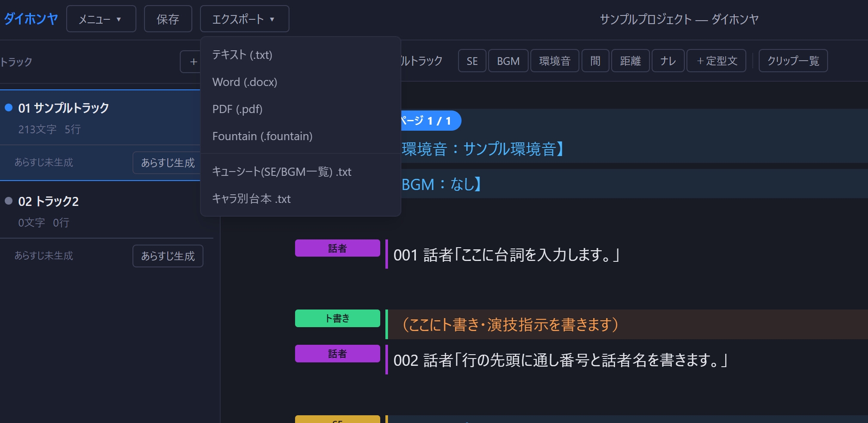This screenshot has height=423, width=868.
Task: Click the green ト書き label
Action: coord(338,318)
